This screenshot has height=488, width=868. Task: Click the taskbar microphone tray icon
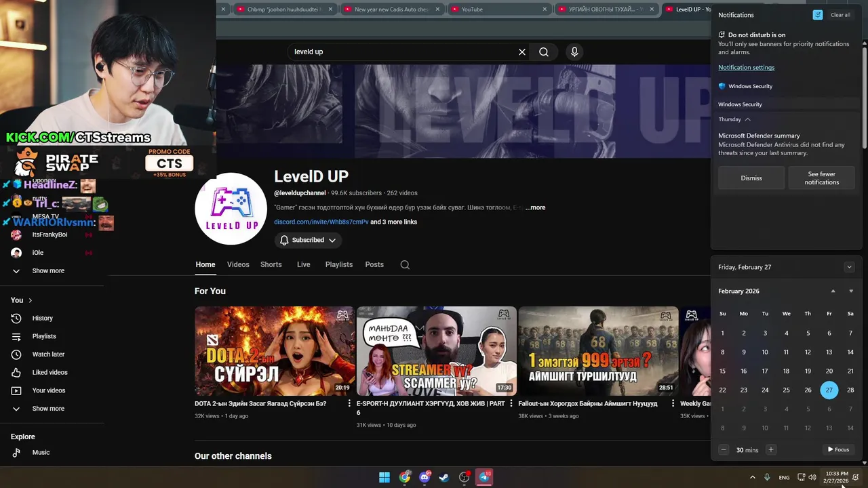pos(767,477)
